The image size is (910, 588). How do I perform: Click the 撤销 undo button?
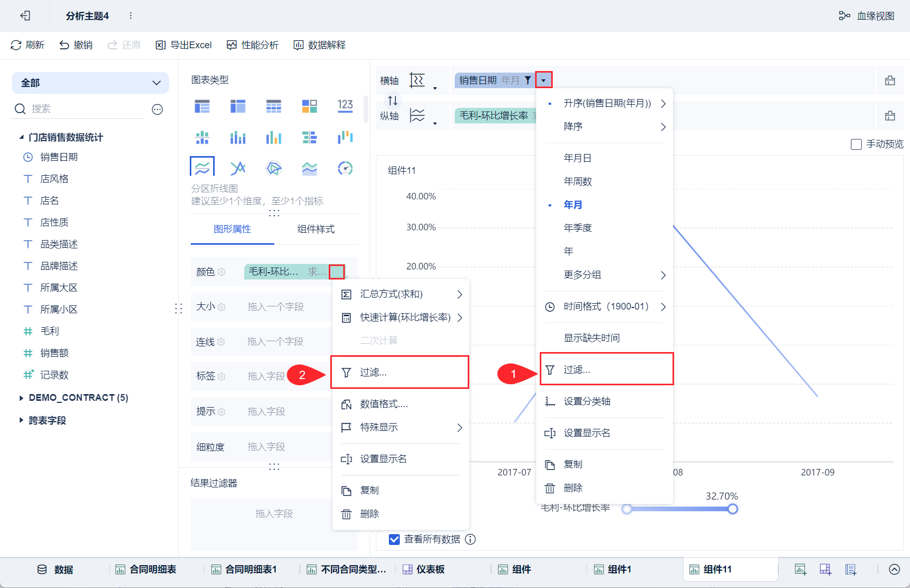coord(76,45)
